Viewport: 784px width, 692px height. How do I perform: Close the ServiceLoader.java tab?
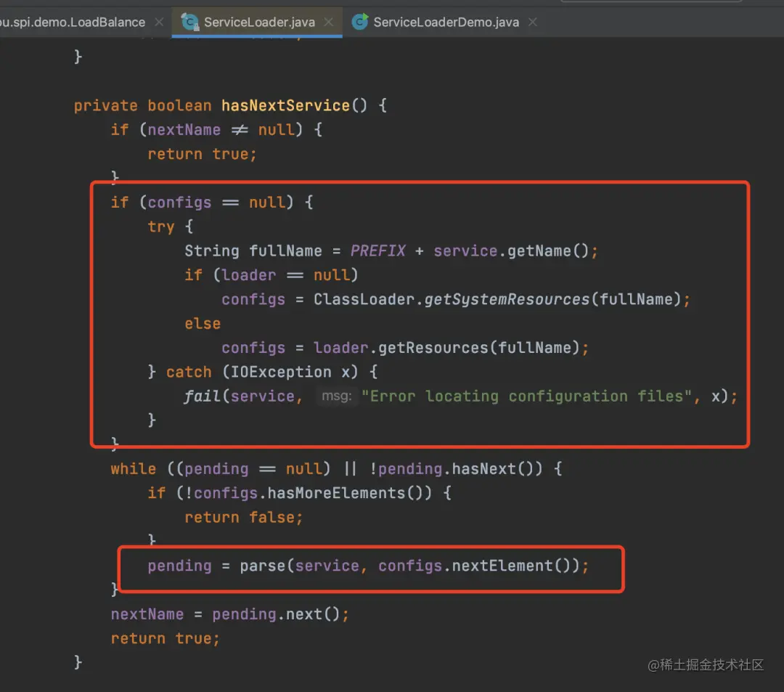coord(329,22)
